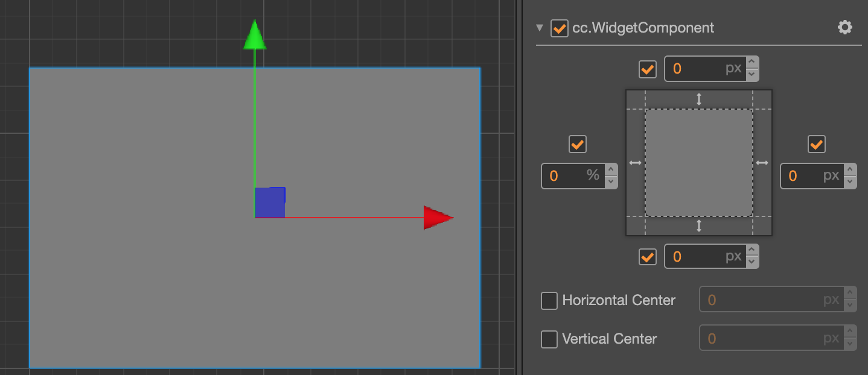Click the bottom margin value field
Viewport: 868px width, 375px height.
(x=705, y=256)
